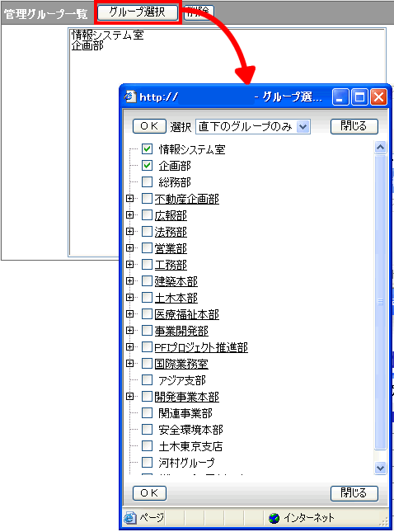Click the top OK button
This screenshot has width=394, height=532.
pos(149,126)
